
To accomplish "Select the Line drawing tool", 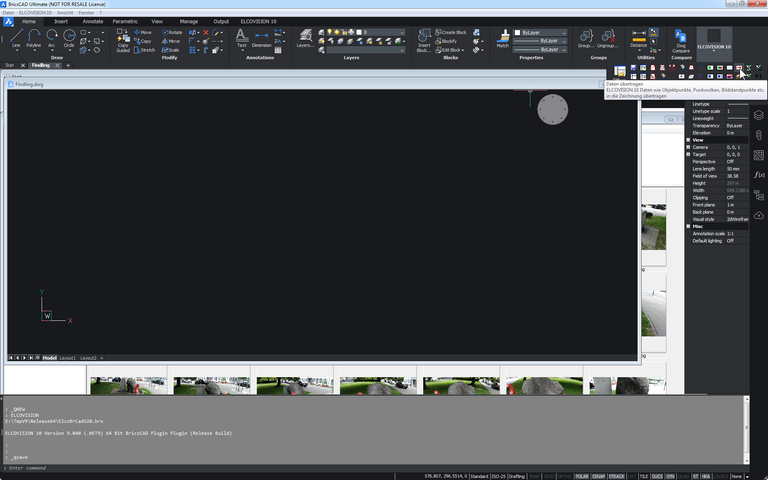I will (16, 38).
